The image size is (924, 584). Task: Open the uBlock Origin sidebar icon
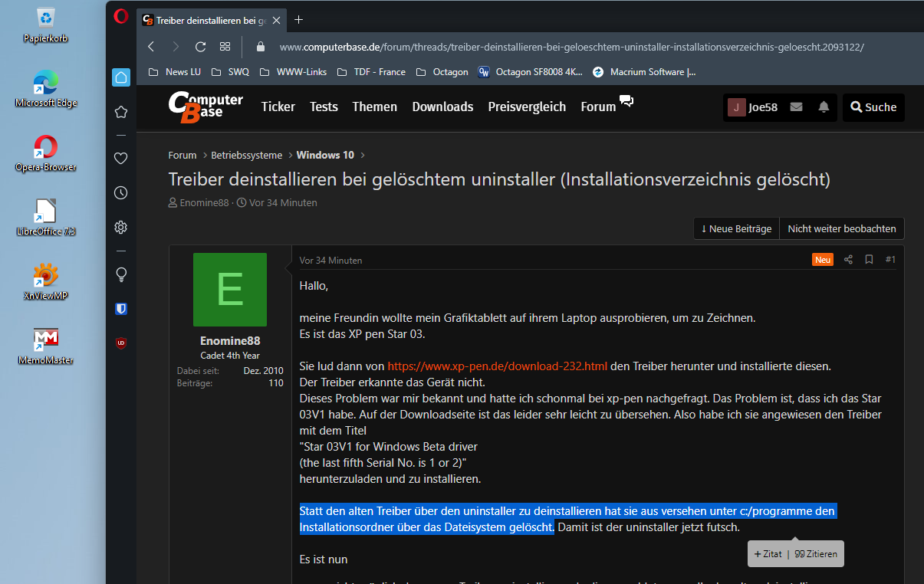coord(120,343)
